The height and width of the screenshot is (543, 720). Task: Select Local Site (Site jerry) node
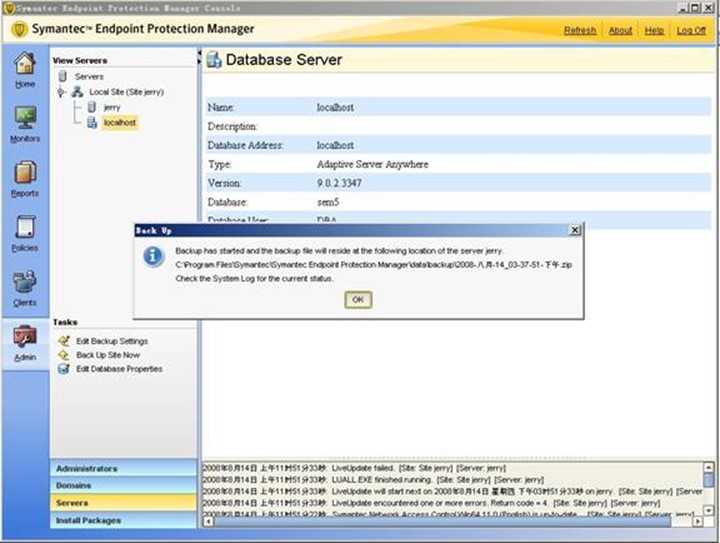pyautogui.click(x=126, y=92)
